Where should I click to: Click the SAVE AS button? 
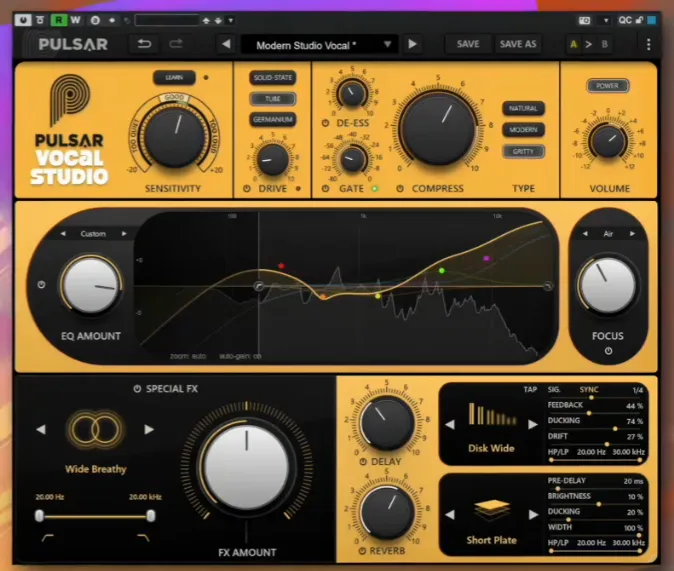[x=518, y=44]
